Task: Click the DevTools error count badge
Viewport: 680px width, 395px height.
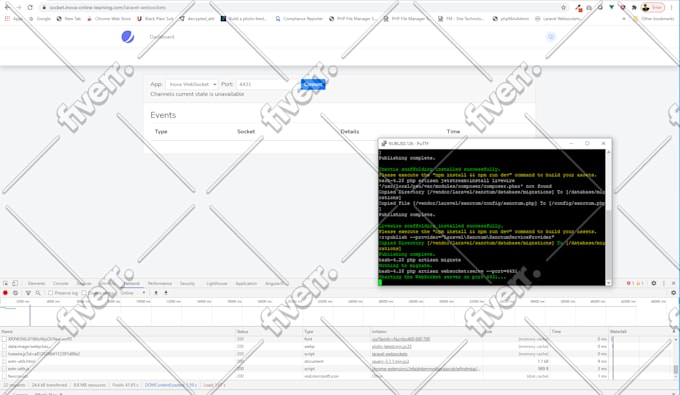Action: pyautogui.click(x=631, y=283)
